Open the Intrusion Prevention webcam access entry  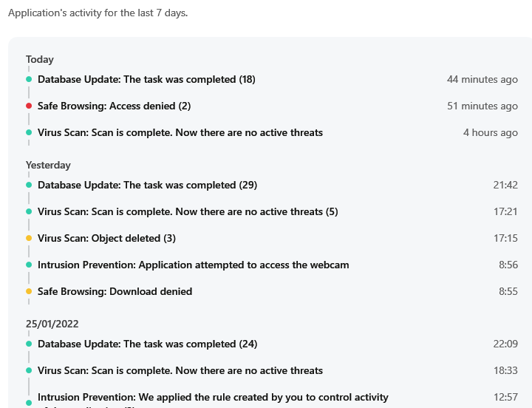pos(193,265)
